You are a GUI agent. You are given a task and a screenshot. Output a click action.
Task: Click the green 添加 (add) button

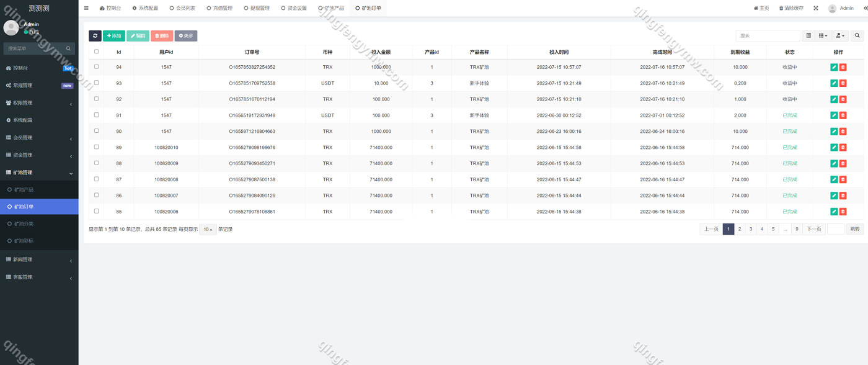pyautogui.click(x=114, y=36)
